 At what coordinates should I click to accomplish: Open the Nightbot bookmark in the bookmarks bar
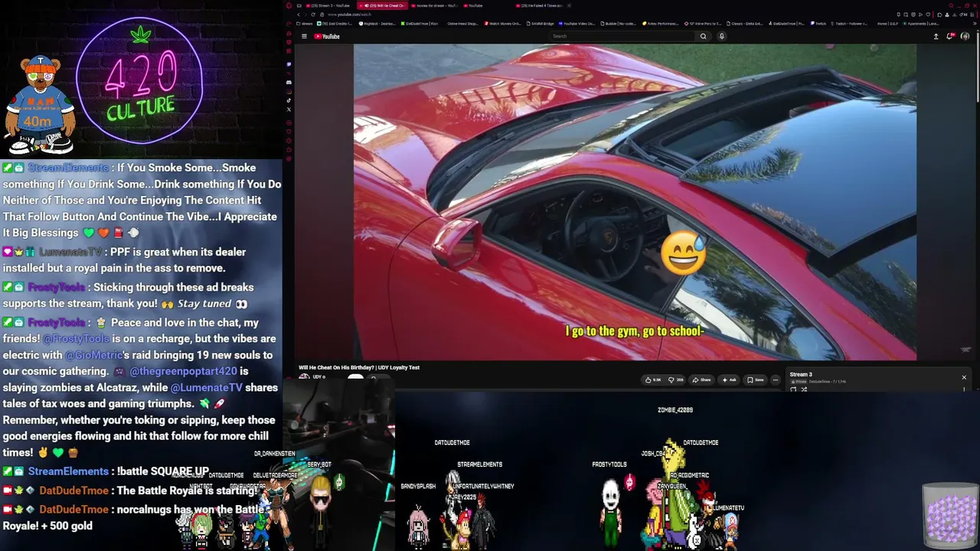pyautogui.click(x=378, y=24)
